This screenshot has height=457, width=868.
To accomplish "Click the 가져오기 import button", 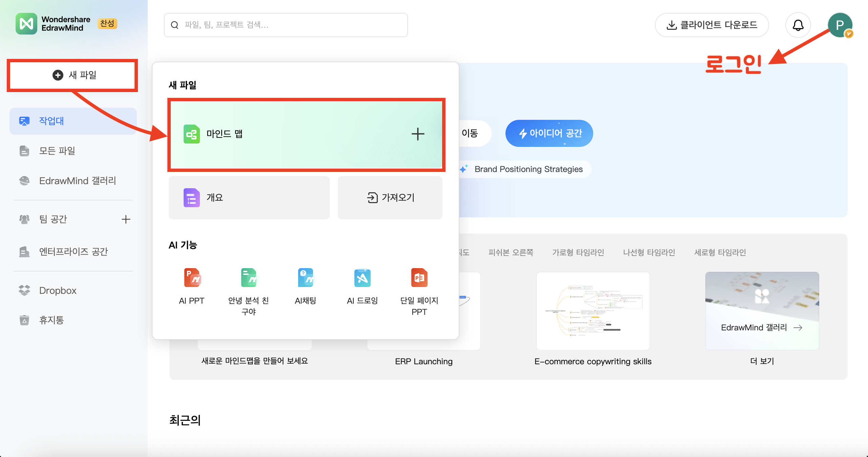I will click(390, 198).
